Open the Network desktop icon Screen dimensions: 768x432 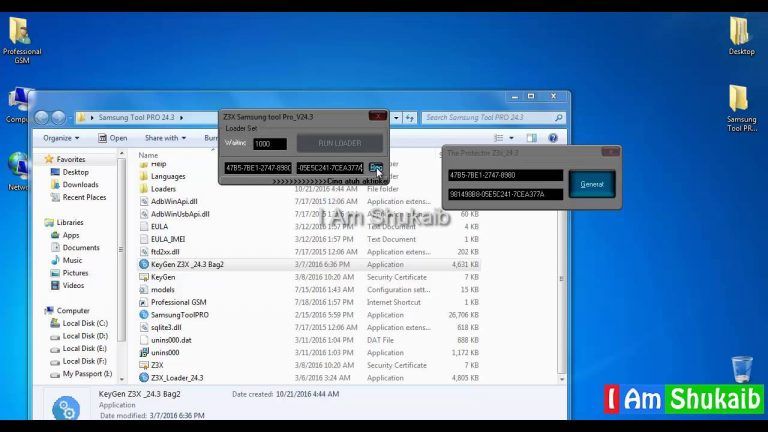pyautogui.click(x=17, y=171)
